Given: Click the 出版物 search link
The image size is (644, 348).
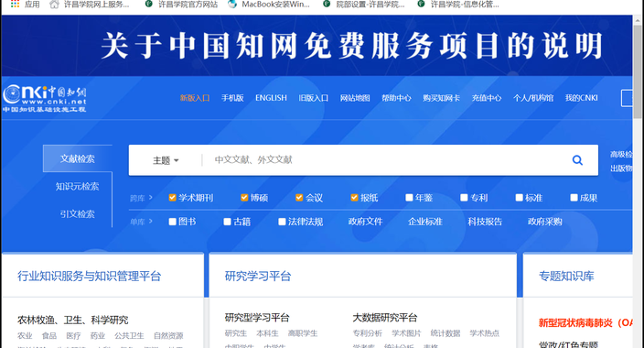Looking at the screenshot, I should point(621,169).
